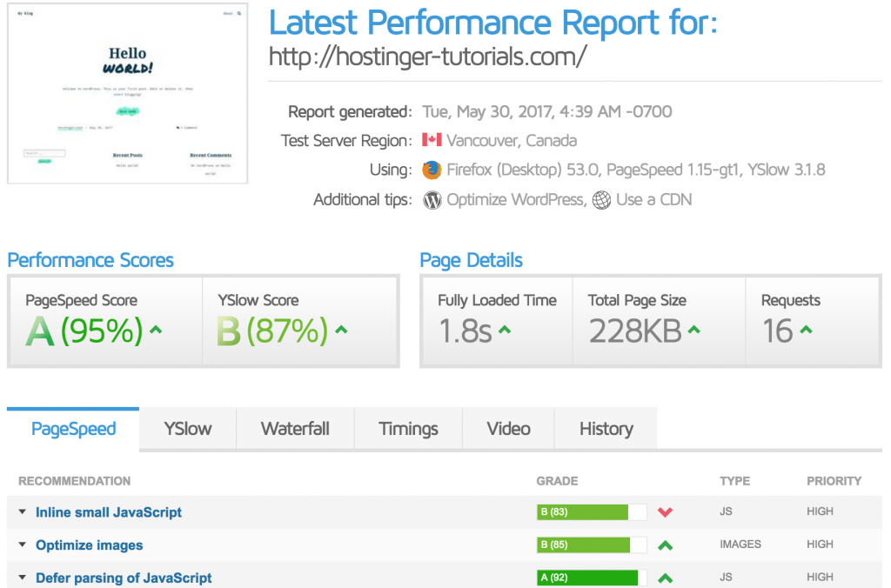Click the TYPE column header
The image size is (891, 588).
[734, 481]
